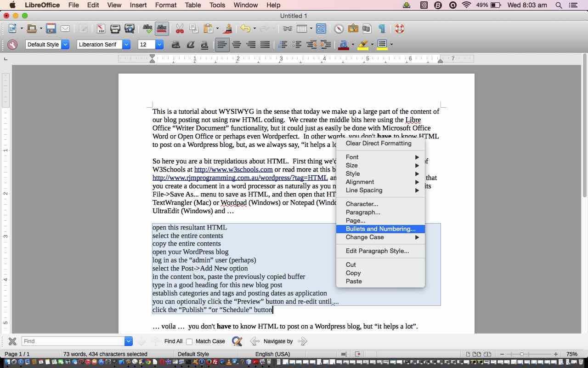Open Find history dropdown arrow
Viewport: 588px width, 368px height.
click(x=129, y=341)
